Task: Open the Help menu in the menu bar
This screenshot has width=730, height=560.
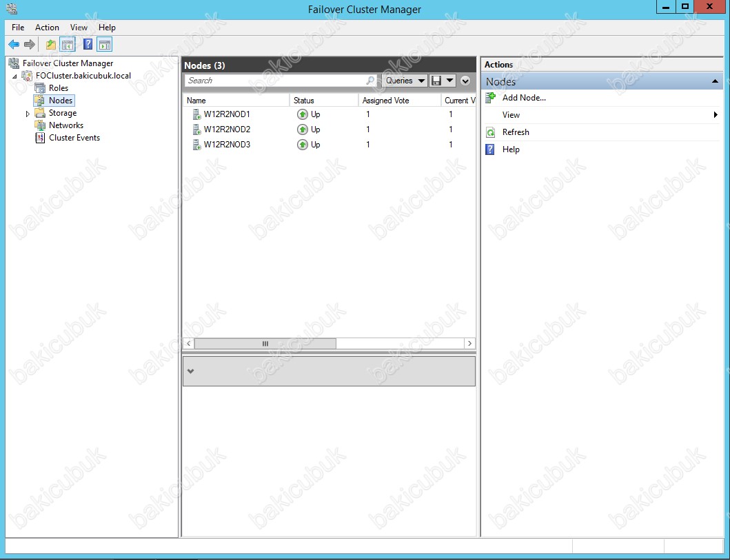Action: (107, 28)
